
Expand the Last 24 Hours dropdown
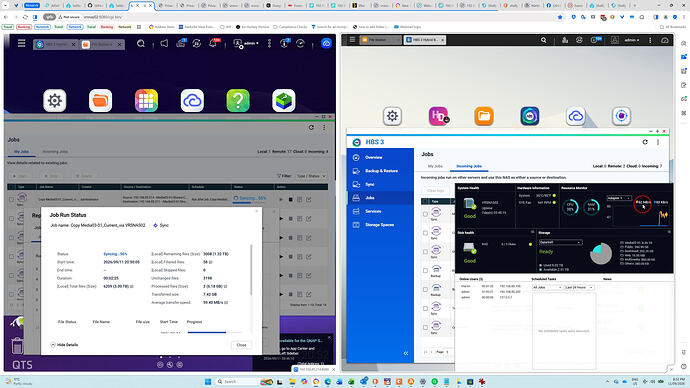579,287
